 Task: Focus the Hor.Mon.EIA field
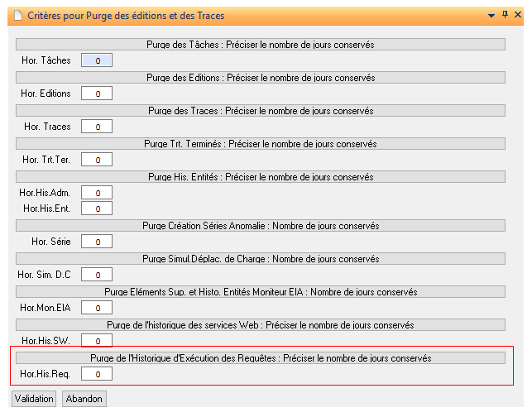97,308
